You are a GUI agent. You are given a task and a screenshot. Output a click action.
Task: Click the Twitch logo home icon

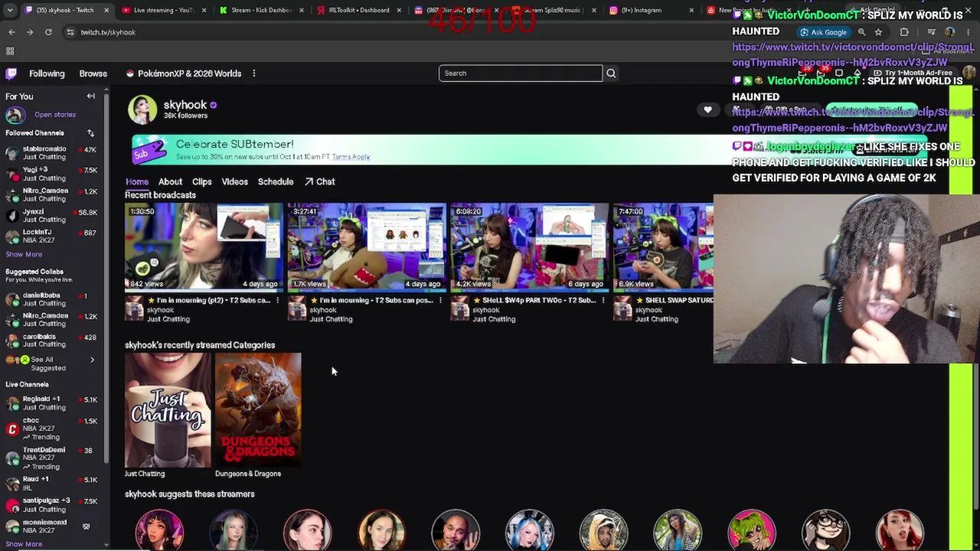coord(11,73)
